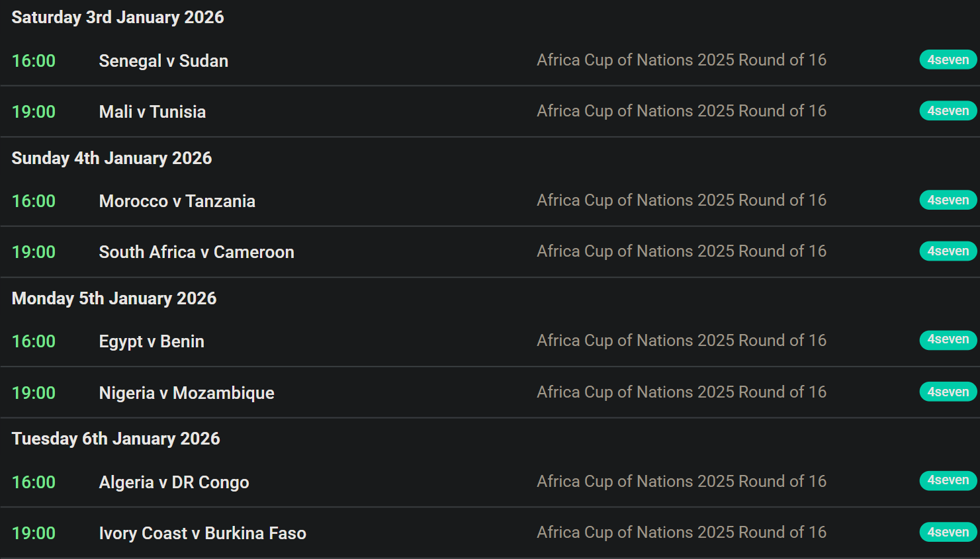Select the Mali v Tunisia match
This screenshot has width=980, height=559.
[x=152, y=112]
